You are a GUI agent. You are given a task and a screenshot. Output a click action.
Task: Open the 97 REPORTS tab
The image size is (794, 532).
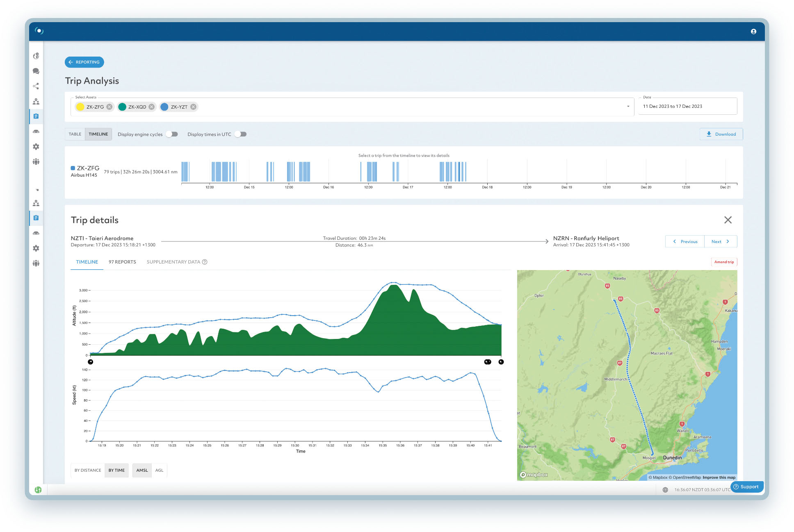point(122,262)
